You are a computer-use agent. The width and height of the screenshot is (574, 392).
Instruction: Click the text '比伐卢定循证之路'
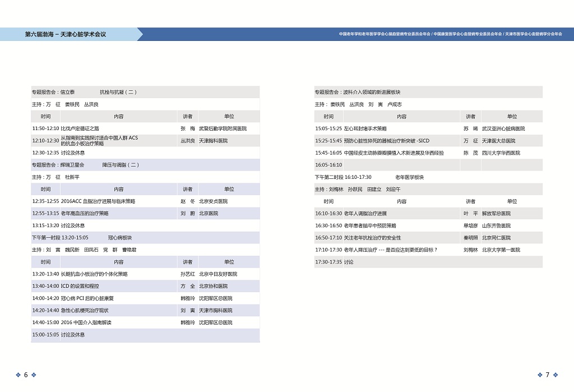(80, 128)
